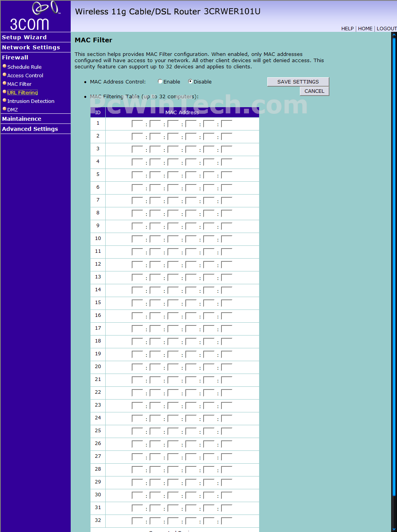Click third MAC octet field in row 28
This screenshot has height=532, width=397.
click(173, 470)
